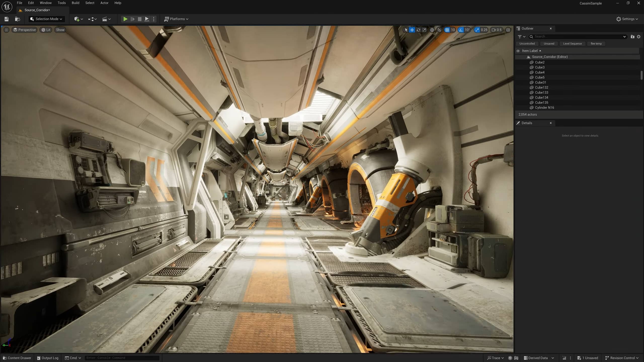Open the viewport camera options hamburger menu
This screenshot has width=644, height=362.
point(6,30)
